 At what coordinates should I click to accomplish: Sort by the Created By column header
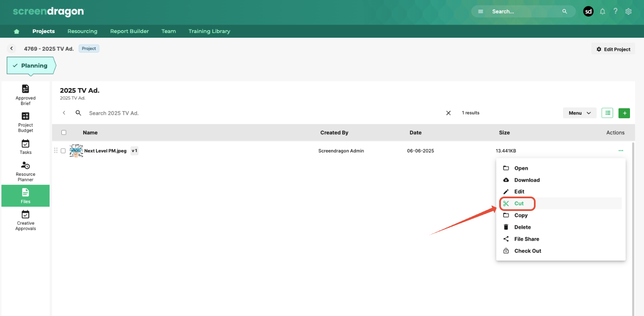(334, 133)
